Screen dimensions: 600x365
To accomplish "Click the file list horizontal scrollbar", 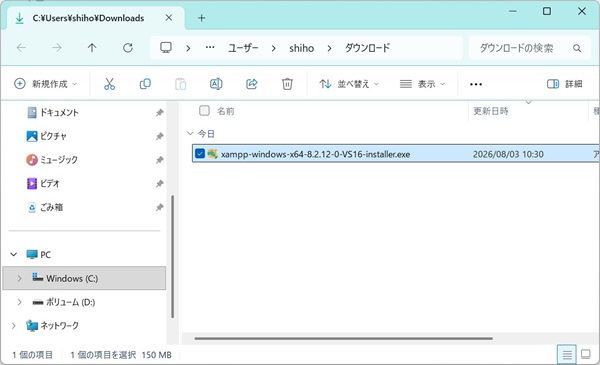I will (x=343, y=338).
